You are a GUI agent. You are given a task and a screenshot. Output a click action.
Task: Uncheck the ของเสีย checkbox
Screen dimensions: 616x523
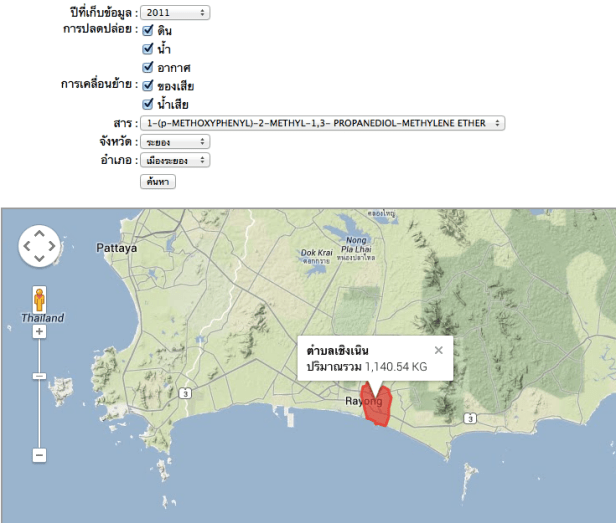pos(148,85)
